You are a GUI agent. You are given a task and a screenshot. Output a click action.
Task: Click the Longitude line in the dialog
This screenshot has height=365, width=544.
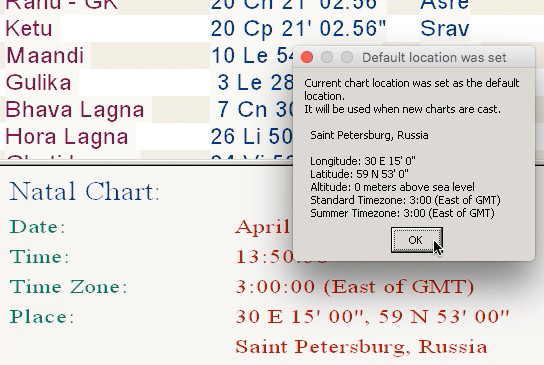[363, 161]
